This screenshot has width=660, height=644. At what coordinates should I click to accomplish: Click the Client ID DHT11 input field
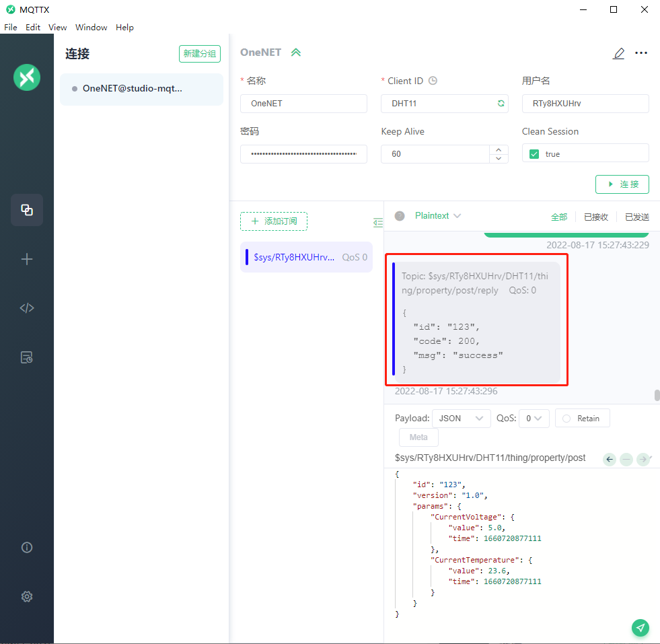445,104
